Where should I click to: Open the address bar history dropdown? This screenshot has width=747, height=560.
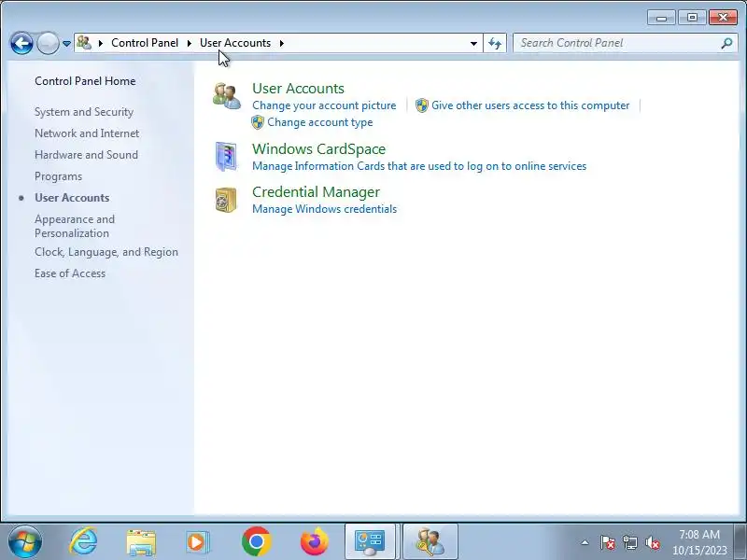[473, 43]
